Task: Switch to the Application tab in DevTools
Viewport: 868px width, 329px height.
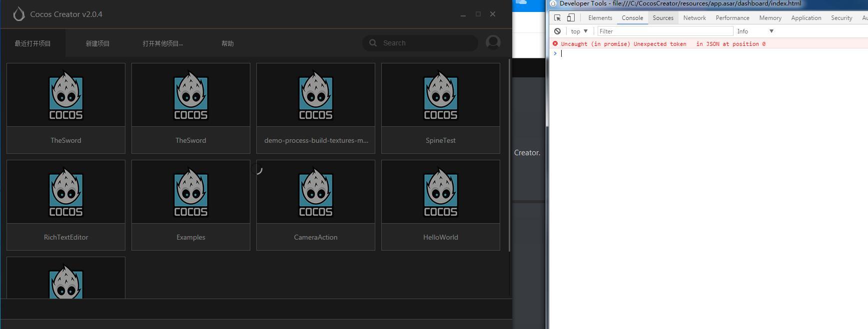Action: [806, 18]
